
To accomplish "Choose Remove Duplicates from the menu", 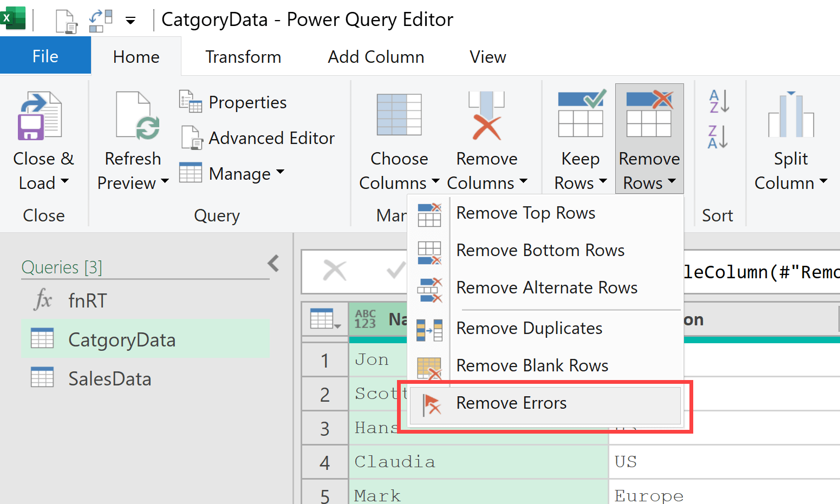I will tap(545, 329).
